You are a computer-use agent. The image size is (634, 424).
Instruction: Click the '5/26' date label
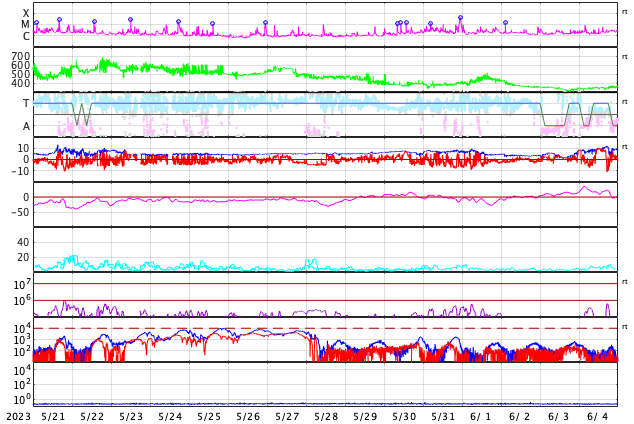tap(248, 417)
